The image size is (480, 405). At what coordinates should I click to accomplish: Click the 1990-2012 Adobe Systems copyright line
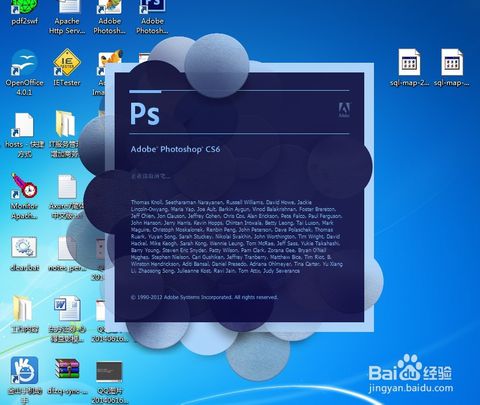click(204, 297)
